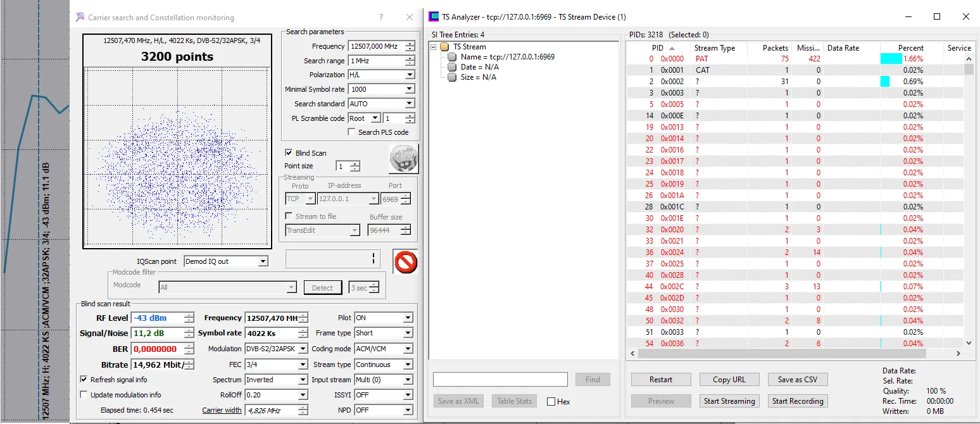The width and height of the screenshot is (980, 424).
Task: Disable the Blind Scan checkbox
Action: click(x=289, y=153)
